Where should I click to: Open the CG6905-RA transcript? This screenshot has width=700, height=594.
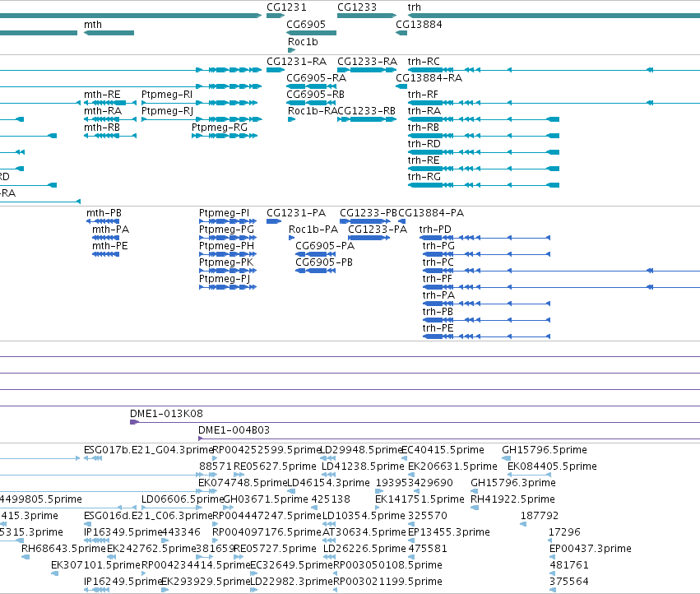click(316, 78)
